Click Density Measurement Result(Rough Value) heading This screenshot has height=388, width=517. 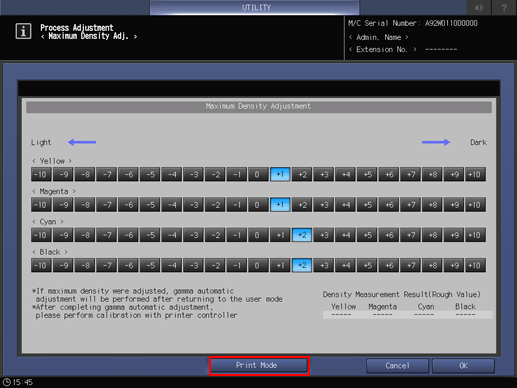[x=402, y=294]
